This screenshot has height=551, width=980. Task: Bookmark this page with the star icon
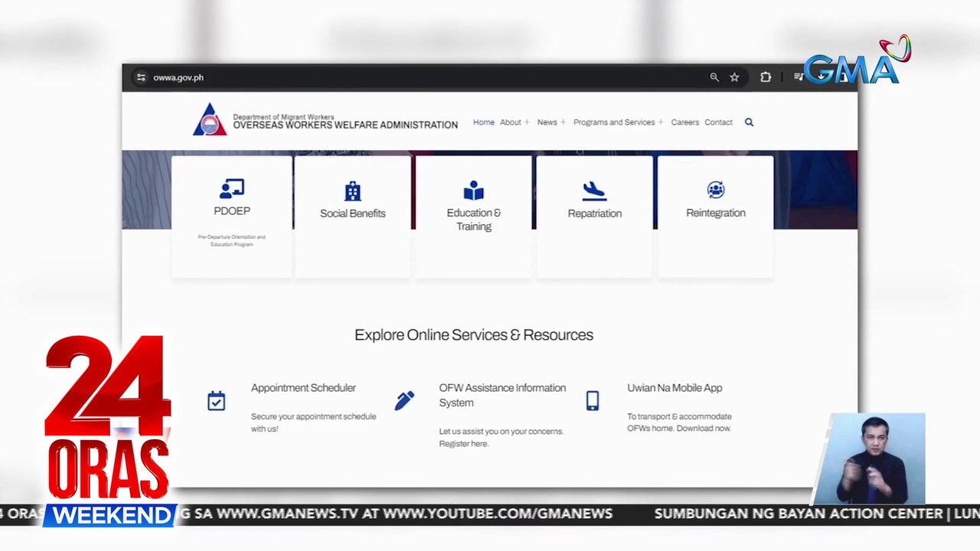pos(734,77)
